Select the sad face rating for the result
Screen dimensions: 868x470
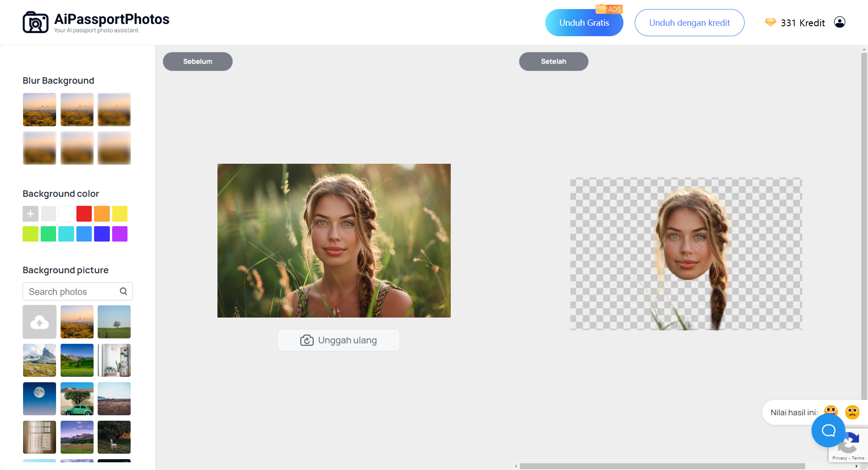852,412
